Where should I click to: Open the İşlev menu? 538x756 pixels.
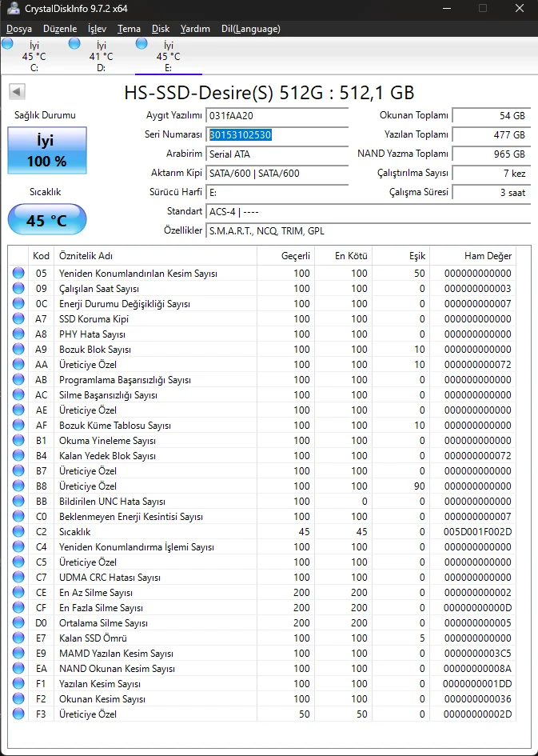click(x=97, y=29)
